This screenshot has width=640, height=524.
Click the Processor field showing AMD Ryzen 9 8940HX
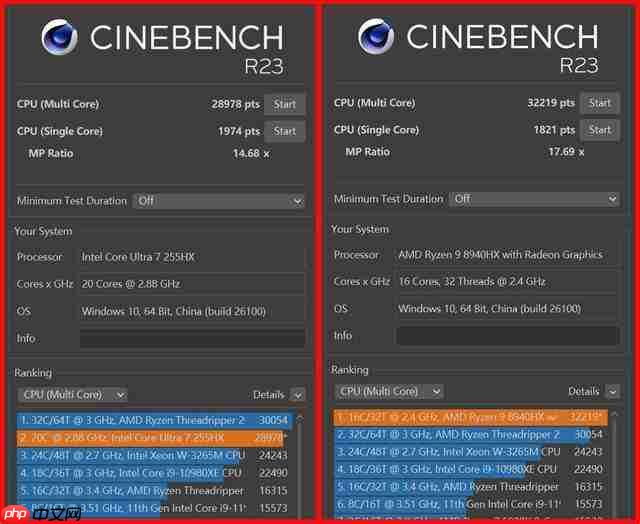[x=507, y=255]
